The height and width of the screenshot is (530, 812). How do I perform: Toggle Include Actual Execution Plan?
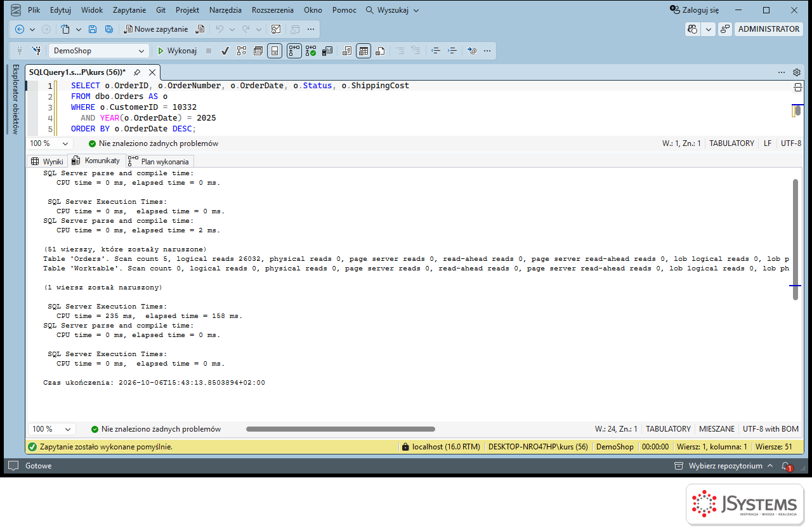294,51
